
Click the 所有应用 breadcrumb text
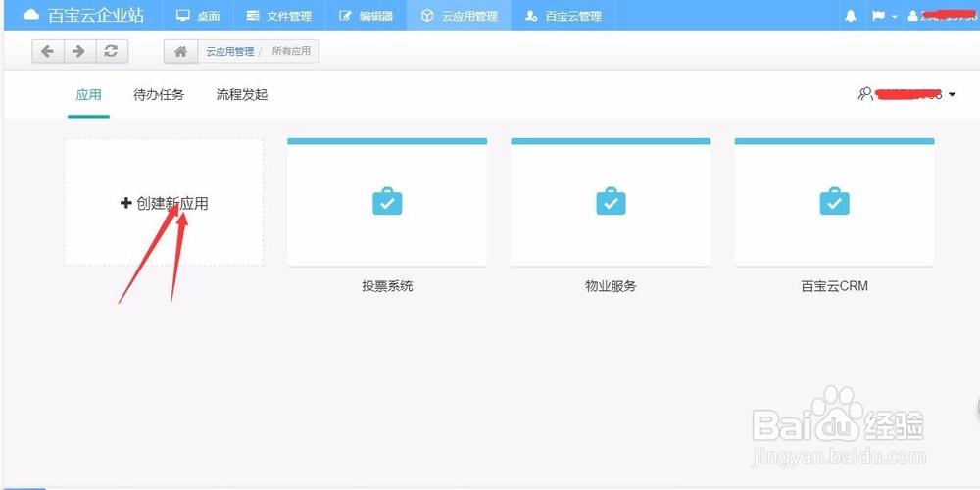pyautogui.click(x=291, y=51)
